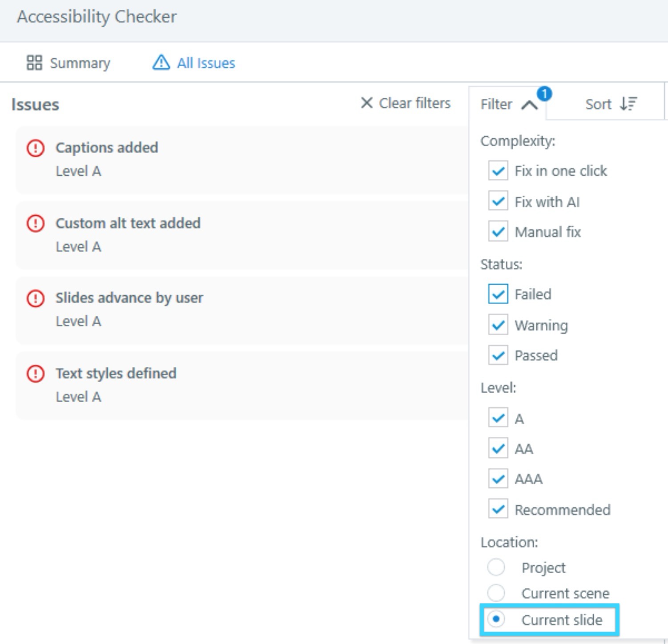
Task: Click the All Issues warning triangle icon
Action: (161, 62)
